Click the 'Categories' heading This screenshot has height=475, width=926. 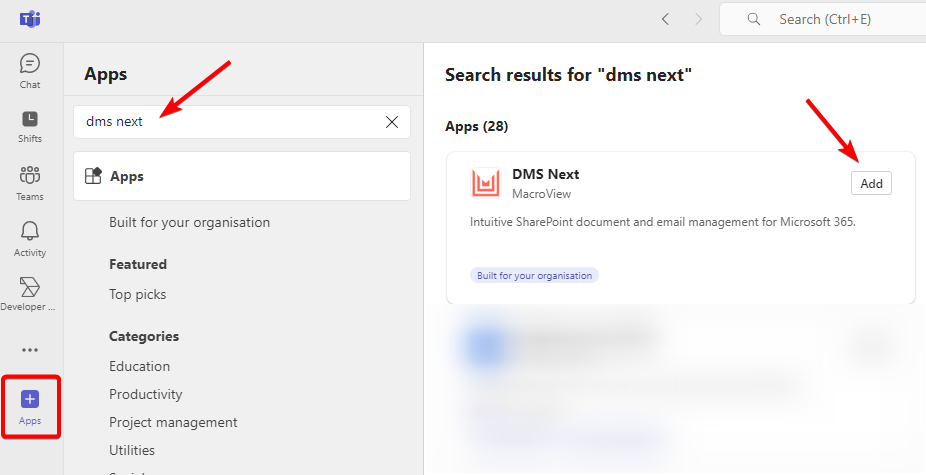point(144,336)
